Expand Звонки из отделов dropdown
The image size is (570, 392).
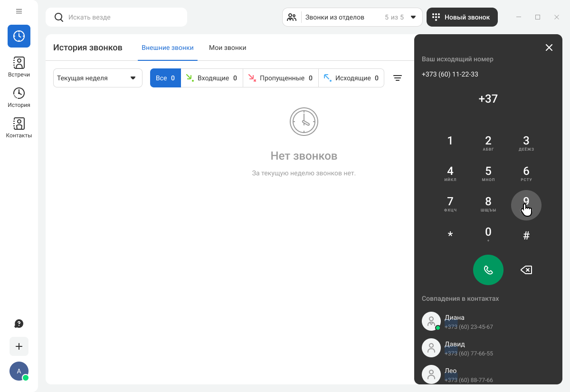point(352,17)
